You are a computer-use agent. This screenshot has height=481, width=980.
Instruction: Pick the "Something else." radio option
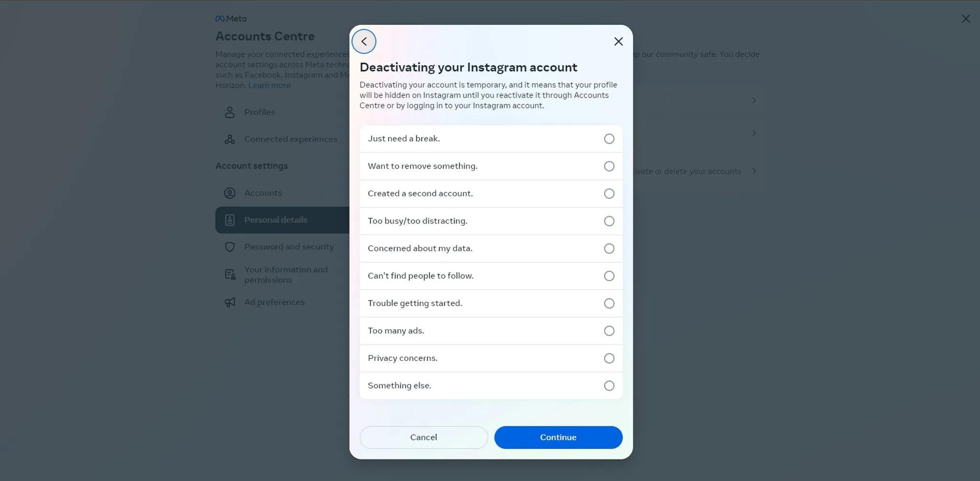point(609,386)
